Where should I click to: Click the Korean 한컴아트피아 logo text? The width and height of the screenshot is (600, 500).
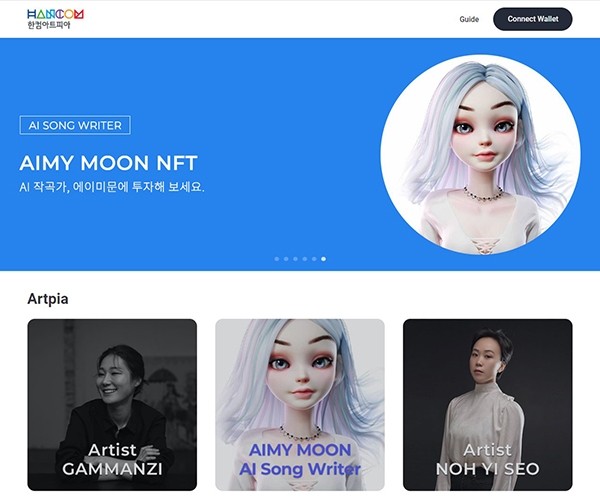pyautogui.click(x=49, y=25)
